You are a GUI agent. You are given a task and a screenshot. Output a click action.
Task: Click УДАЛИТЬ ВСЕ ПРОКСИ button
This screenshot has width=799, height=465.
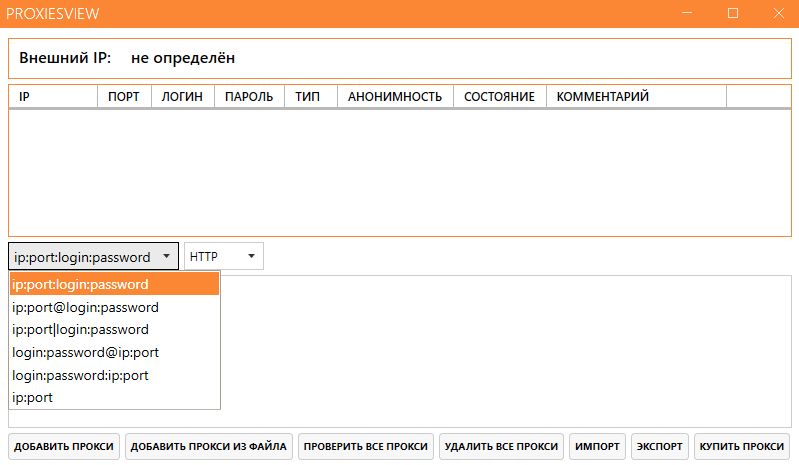click(x=501, y=447)
